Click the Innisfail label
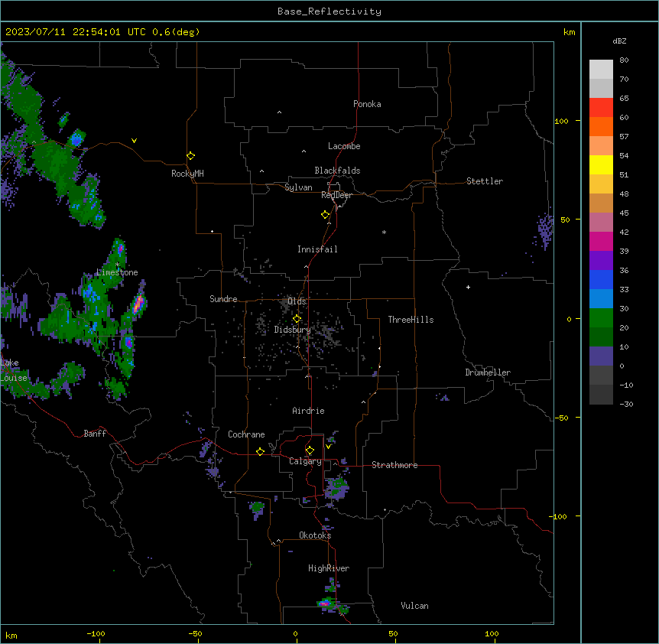Screen dimensions: 659x644 point(317,249)
